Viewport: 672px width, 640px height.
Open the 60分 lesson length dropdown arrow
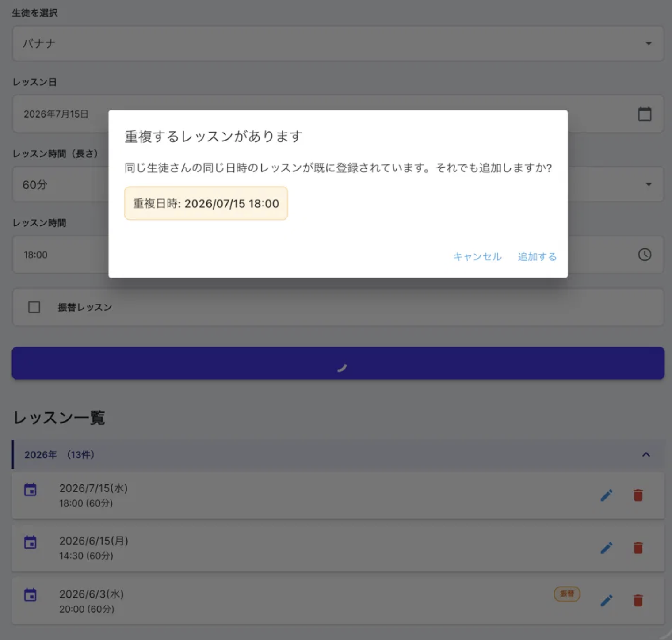click(649, 184)
